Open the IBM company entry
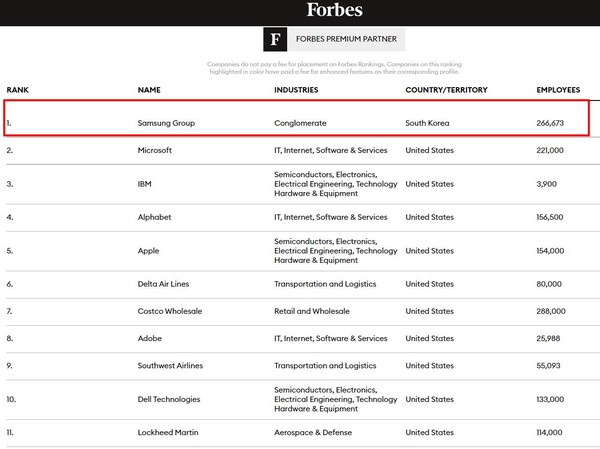This screenshot has height=449, width=600. coord(145,184)
